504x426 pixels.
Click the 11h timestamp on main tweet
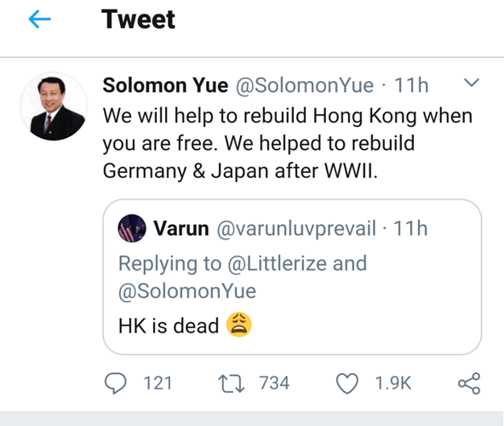(411, 85)
